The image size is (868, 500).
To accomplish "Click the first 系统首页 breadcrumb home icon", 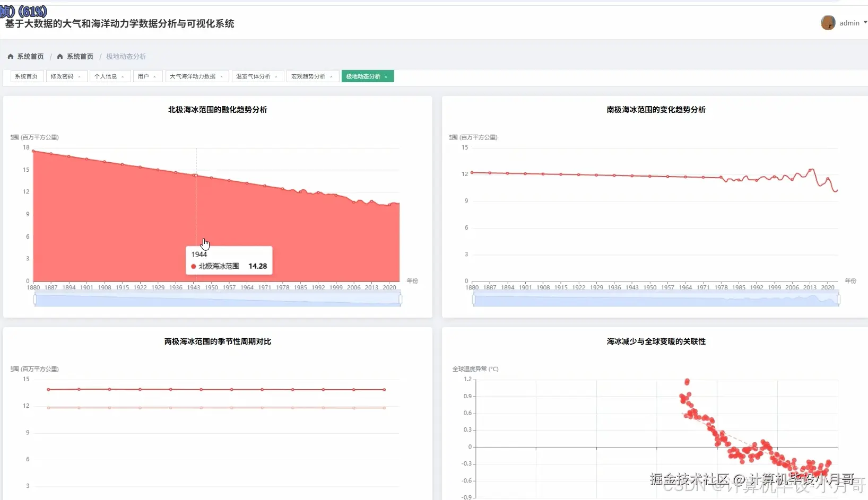I will click(x=11, y=56).
